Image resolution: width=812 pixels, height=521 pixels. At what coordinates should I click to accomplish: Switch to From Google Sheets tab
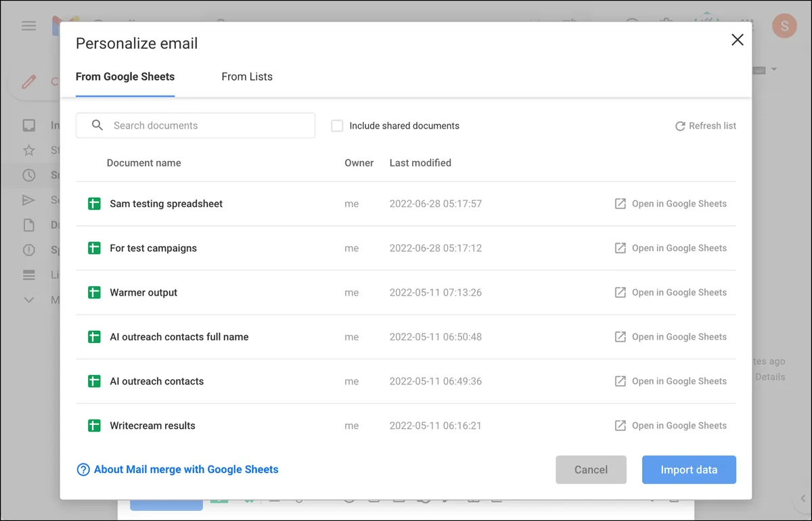click(x=125, y=76)
